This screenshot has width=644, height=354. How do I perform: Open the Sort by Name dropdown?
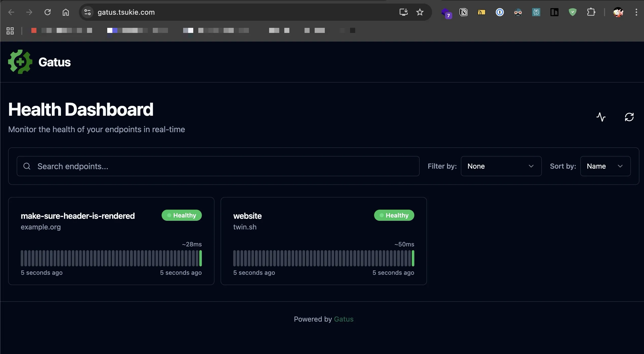point(605,166)
